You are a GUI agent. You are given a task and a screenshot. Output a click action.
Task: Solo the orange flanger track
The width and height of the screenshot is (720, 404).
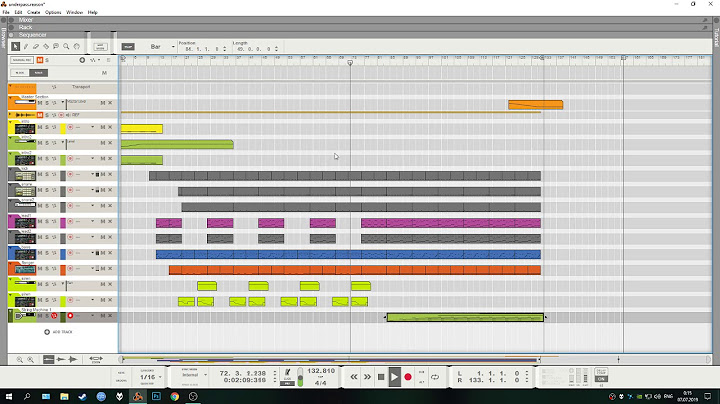tap(47, 269)
